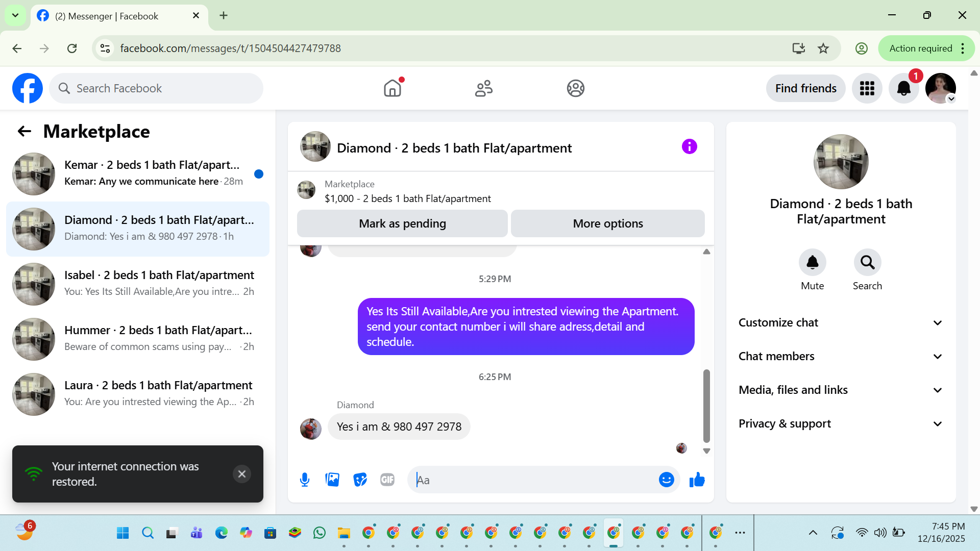The image size is (980, 551).
Task: Switch to the Messenger Facebook browser tab
Action: 119,16
